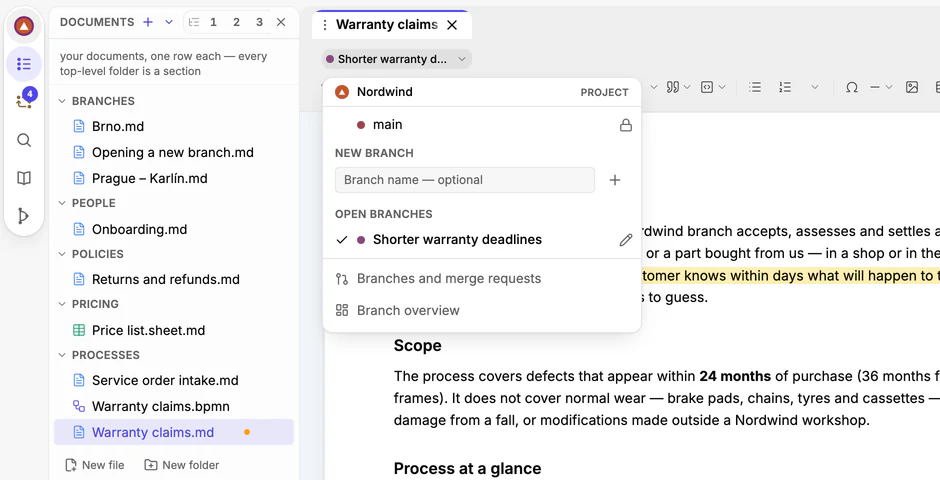
Task: Open 'Branch overview'
Action: (x=482, y=310)
